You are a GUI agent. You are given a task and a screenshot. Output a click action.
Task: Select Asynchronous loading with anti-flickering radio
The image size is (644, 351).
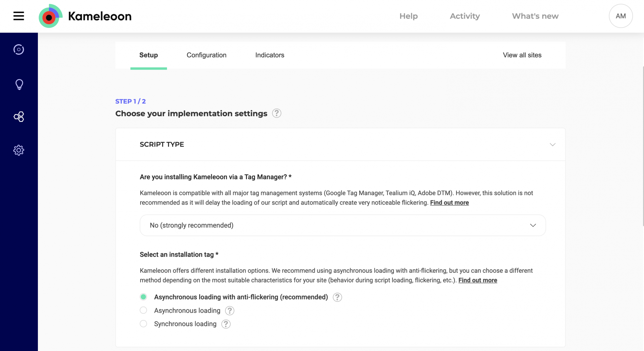(x=143, y=297)
